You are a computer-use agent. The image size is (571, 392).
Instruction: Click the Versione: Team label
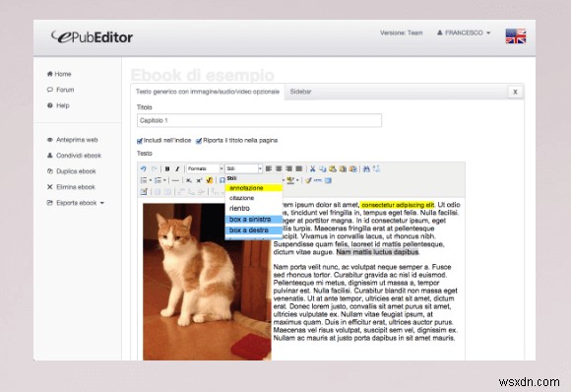click(402, 33)
